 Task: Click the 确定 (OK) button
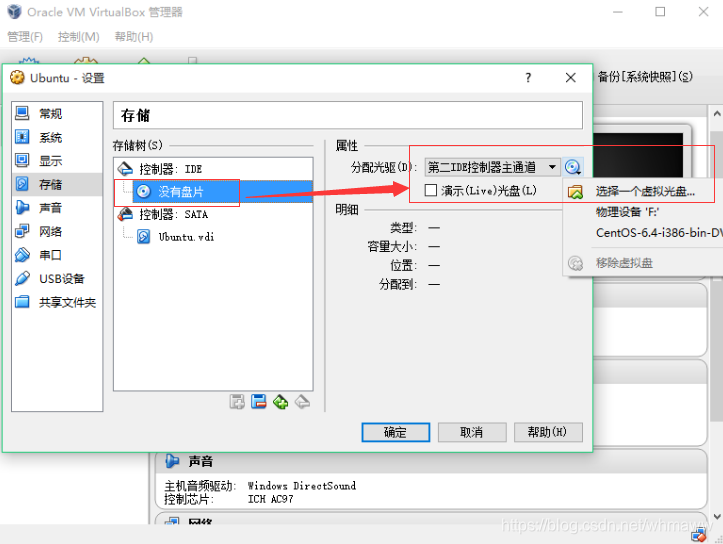(x=396, y=432)
